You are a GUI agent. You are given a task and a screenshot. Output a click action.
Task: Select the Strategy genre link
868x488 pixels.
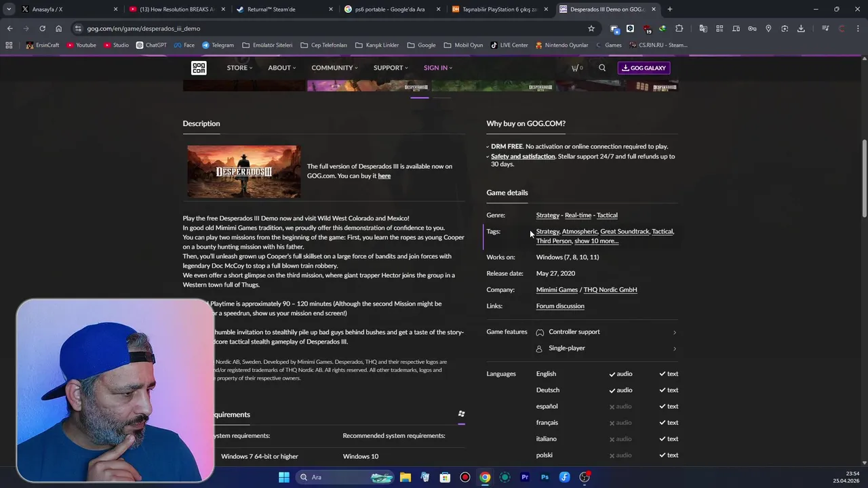548,216
